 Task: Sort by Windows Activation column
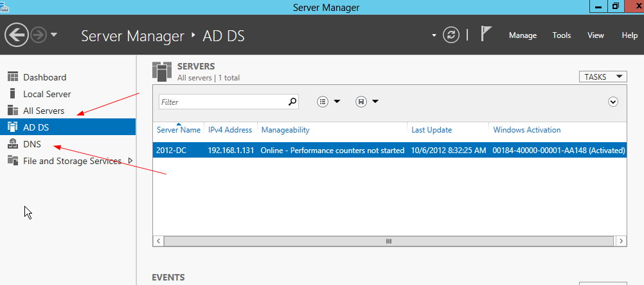527,130
